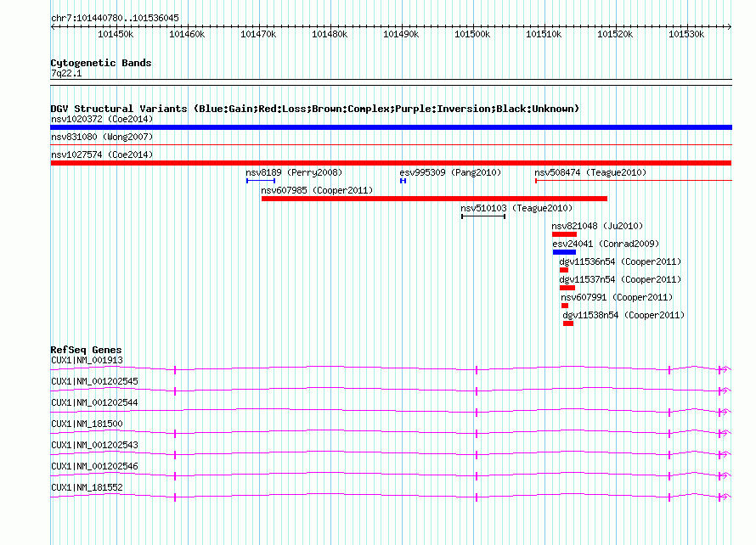The width and height of the screenshot is (756, 545).
Task: Click the 101510k ruler label
Action: (544, 34)
